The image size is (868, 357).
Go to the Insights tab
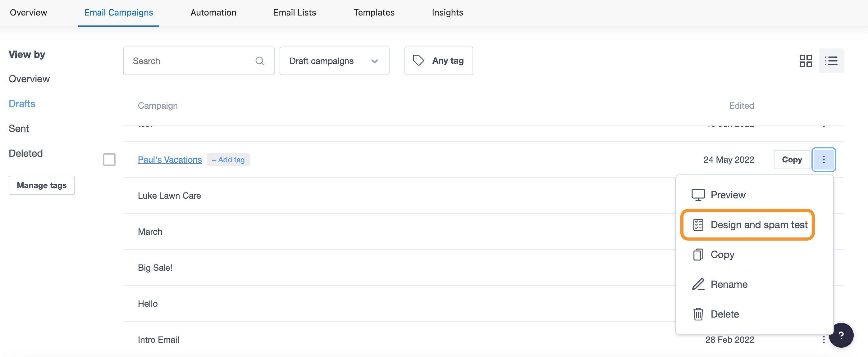tap(447, 13)
